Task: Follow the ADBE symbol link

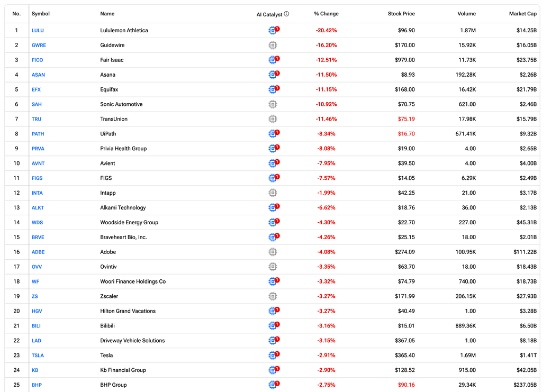Action: click(x=38, y=252)
